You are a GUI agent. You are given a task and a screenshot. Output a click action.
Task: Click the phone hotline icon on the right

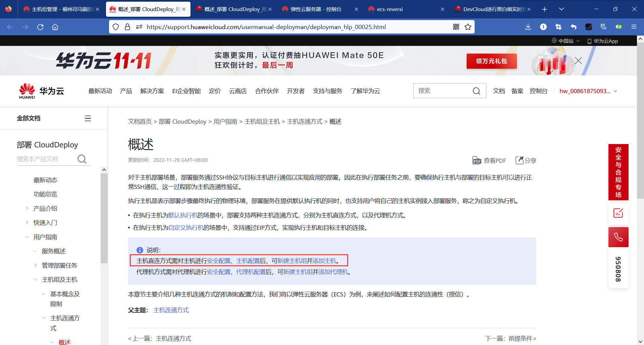[619, 237]
